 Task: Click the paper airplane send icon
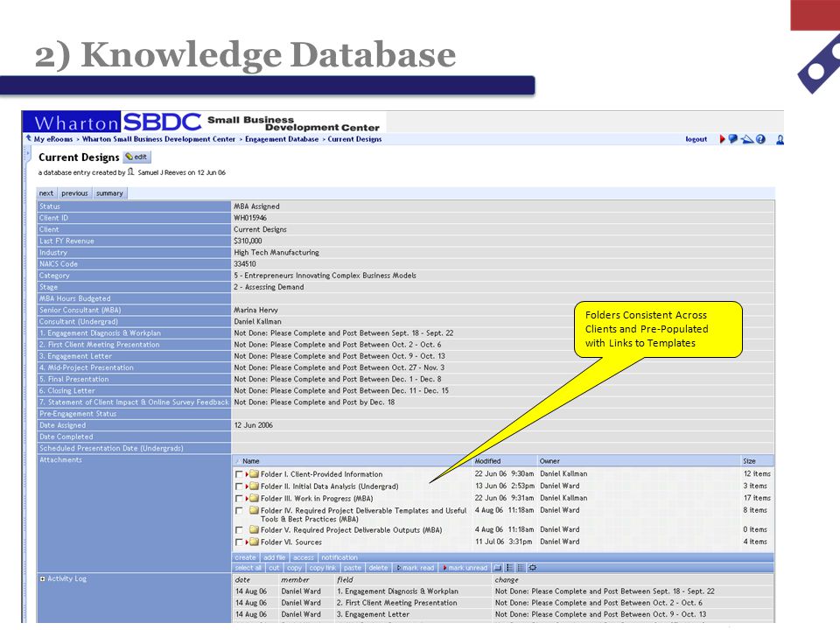point(747,139)
